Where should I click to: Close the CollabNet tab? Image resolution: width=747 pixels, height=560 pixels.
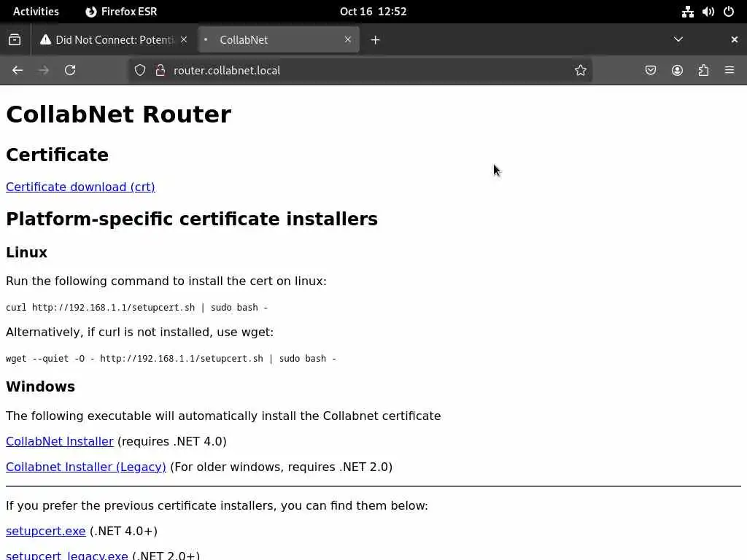(348, 39)
